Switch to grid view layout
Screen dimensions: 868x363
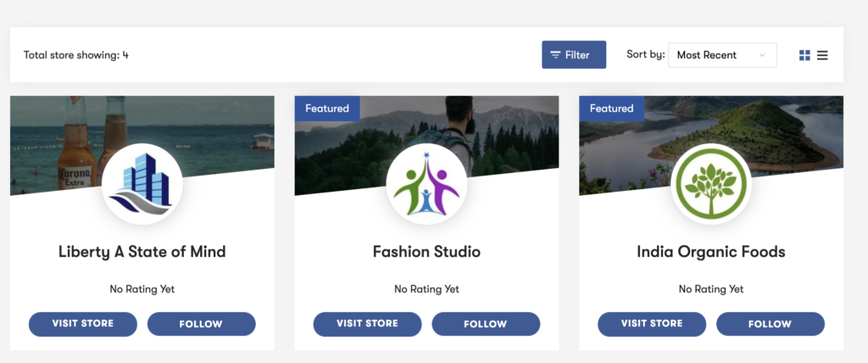coord(804,55)
